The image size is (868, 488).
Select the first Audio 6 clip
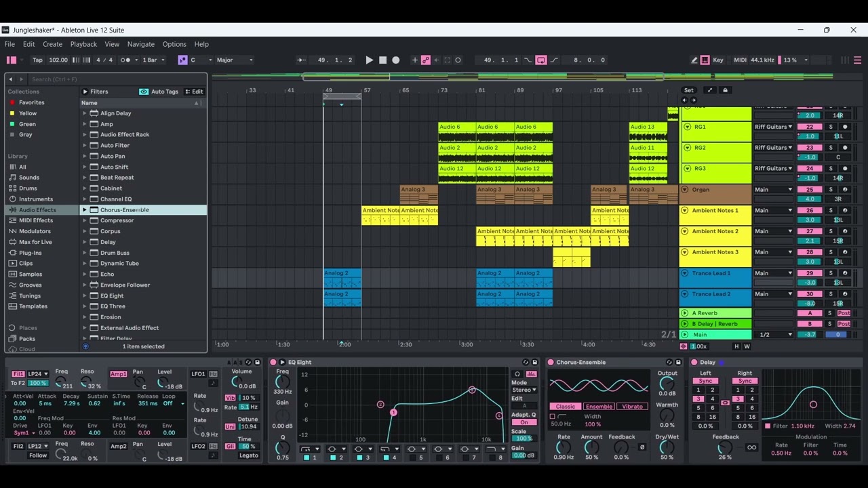[457, 131]
